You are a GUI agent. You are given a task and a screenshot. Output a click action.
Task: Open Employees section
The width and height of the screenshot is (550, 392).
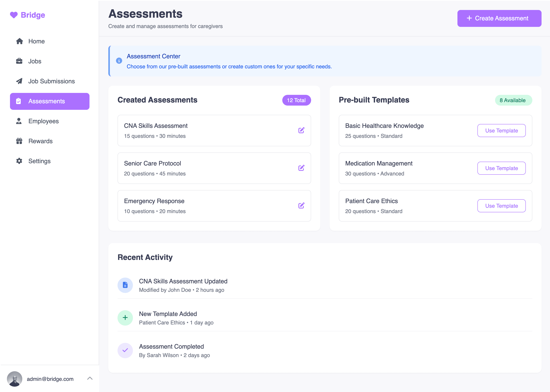tap(43, 121)
